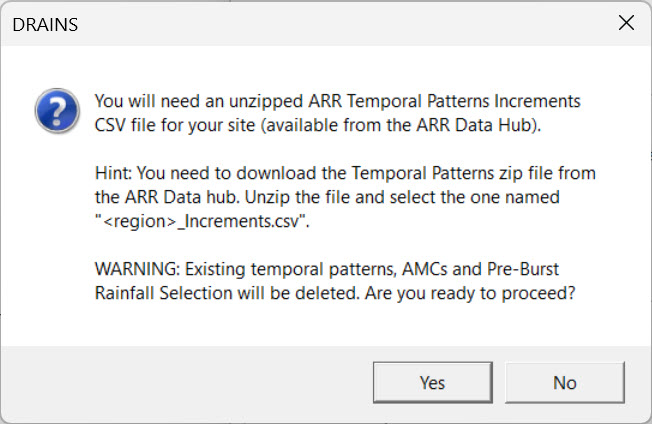Click "Are you ready to proceed?" sentence
The image size is (652, 424).
point(470,293)
